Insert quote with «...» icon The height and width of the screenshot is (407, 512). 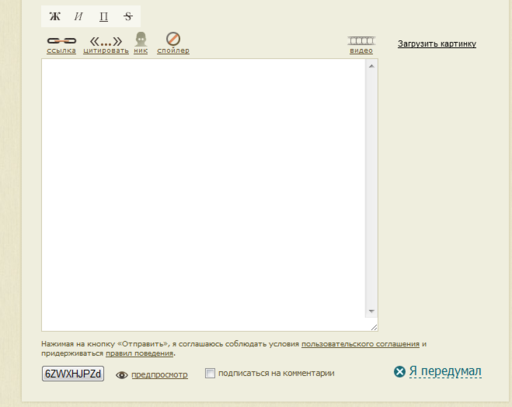click(x=106, y=41)
